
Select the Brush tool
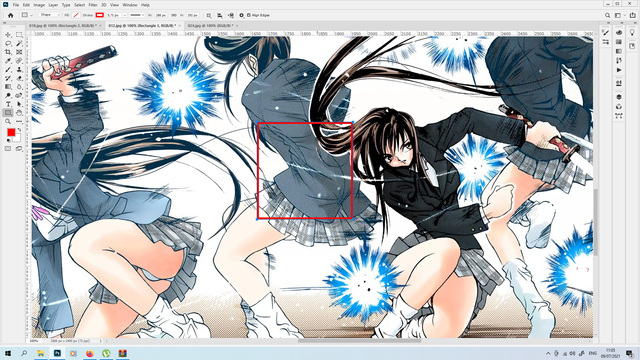pyautogui.click(x=8, y=69)
